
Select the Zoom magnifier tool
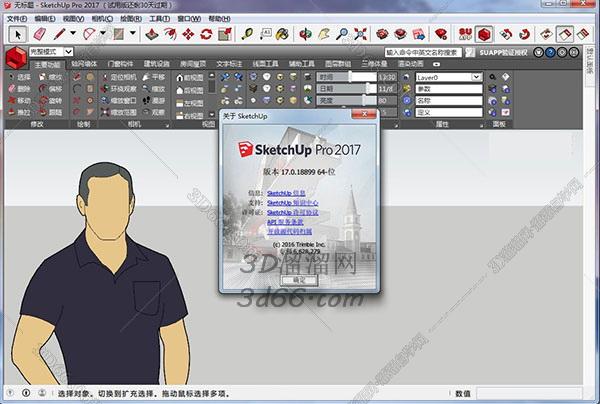[x=342, y=34]
